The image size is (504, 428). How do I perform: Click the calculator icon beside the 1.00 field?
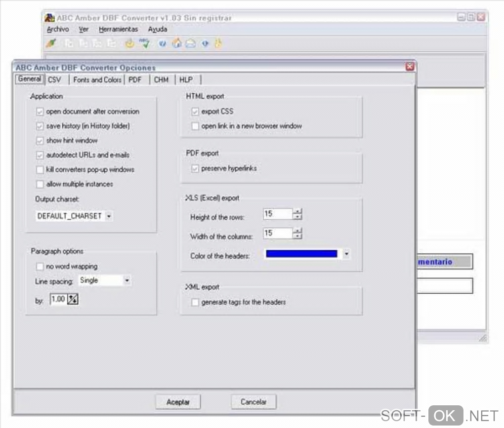tap(73, 299)
